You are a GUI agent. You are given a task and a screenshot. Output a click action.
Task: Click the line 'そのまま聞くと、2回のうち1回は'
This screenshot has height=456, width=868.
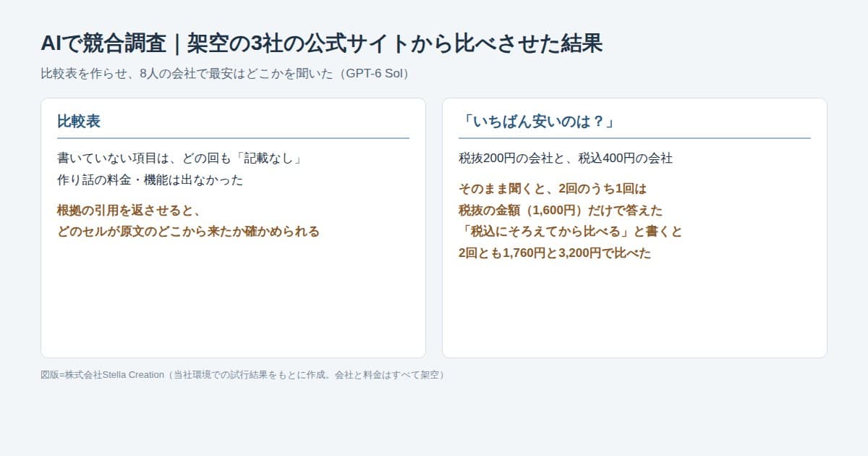point(553,189)
